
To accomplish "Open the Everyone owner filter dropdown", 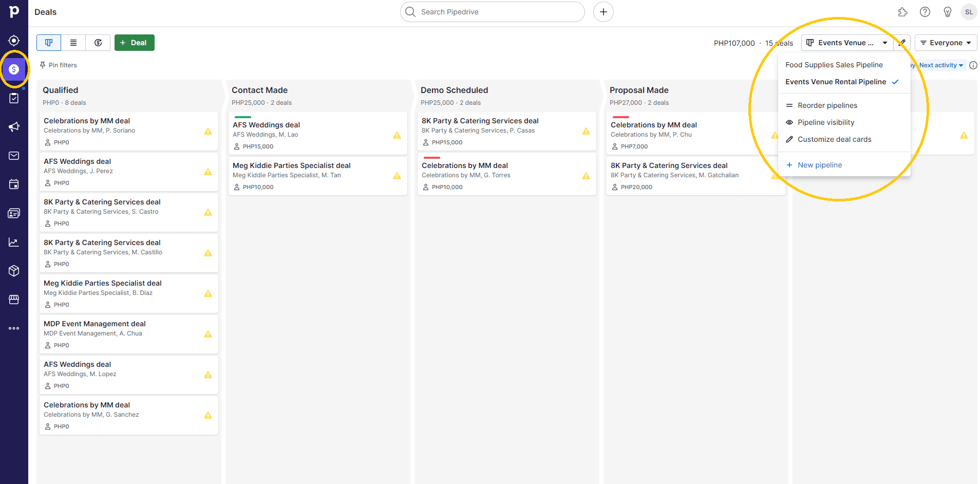I will point(946,43).
